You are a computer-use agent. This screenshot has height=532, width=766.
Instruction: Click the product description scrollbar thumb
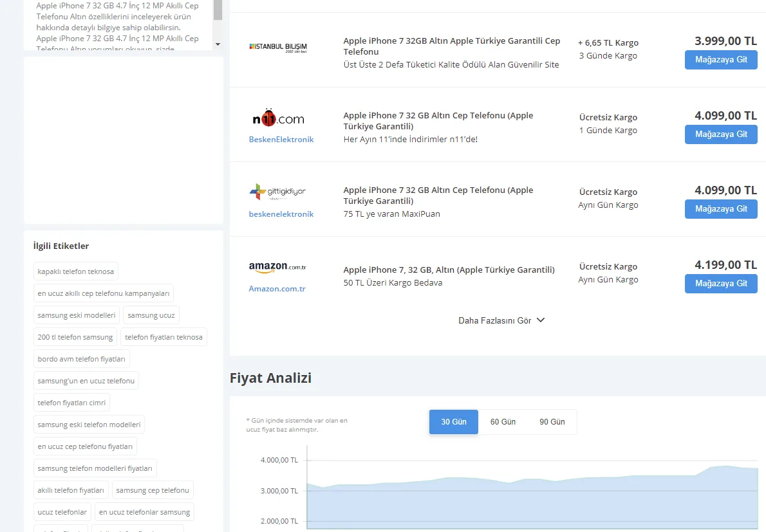coord(218,10)
